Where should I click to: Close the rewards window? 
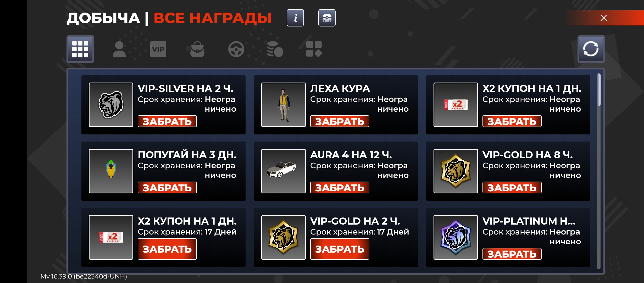click(604, 18)
